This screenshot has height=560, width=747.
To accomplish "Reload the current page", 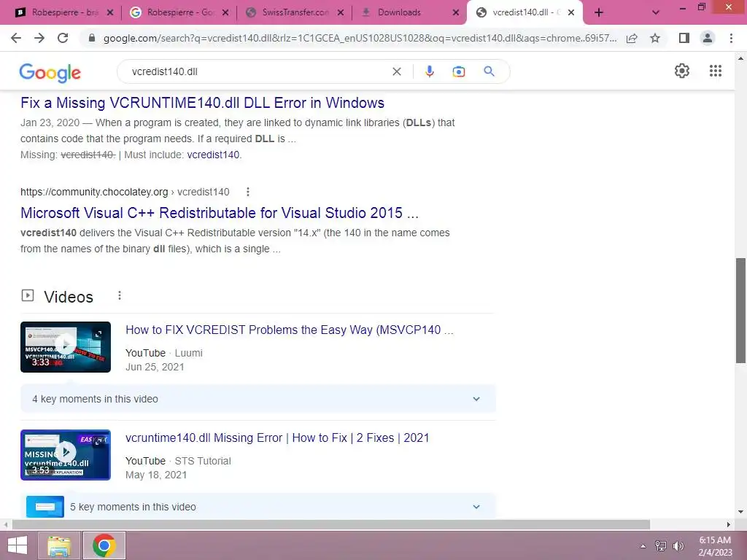I will click(63, 38).
